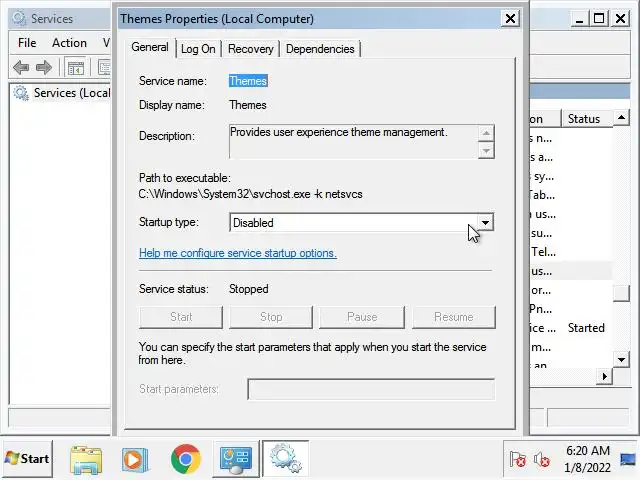
Task: Expand the Startup type dropdown
Action: click(x=485, y=223)
